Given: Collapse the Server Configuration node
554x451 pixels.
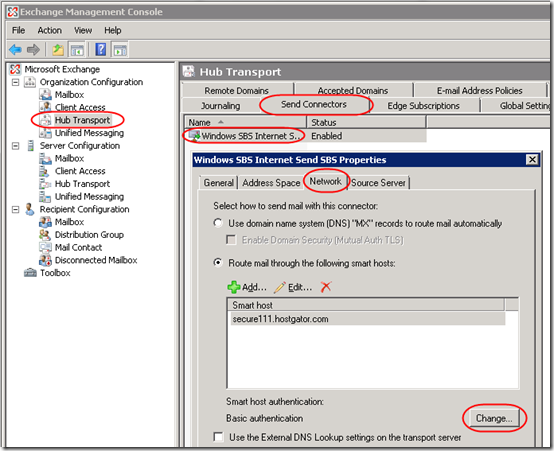Looking at the screenshot, I should pyautogui.click(x=16, y=146).
